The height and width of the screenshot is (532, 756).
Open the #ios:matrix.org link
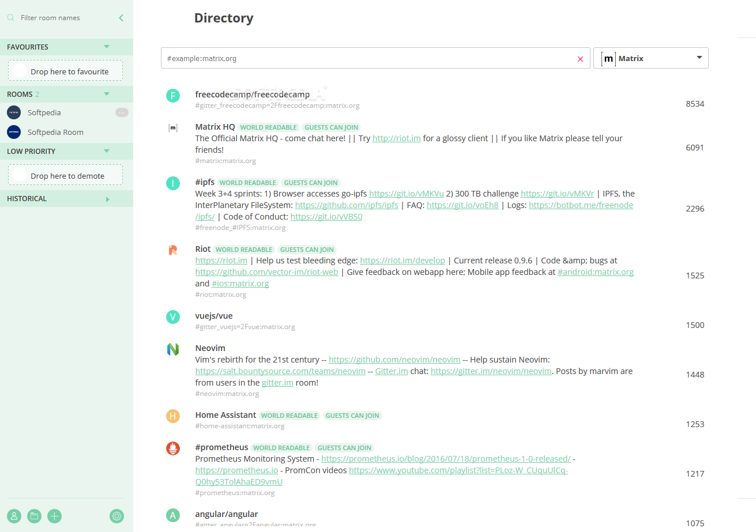[x=240, y=284]
